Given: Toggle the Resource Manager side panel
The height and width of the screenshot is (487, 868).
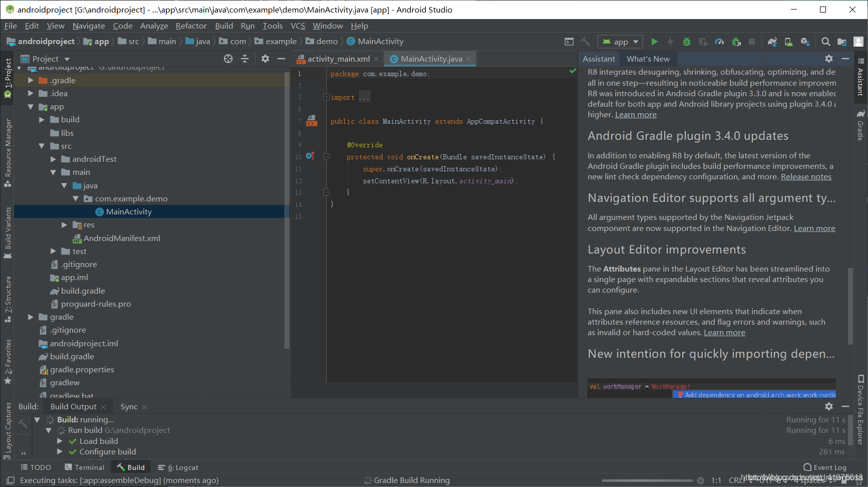Looking at the screenshot, I should tap(8, 153).
